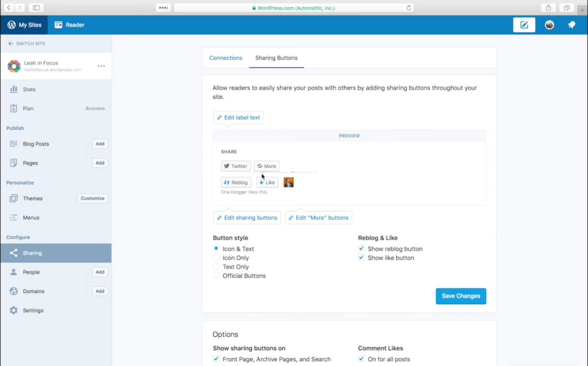Click the Safari share icon
The width and height of the screenshot is (588, 366).
point(548,8)
